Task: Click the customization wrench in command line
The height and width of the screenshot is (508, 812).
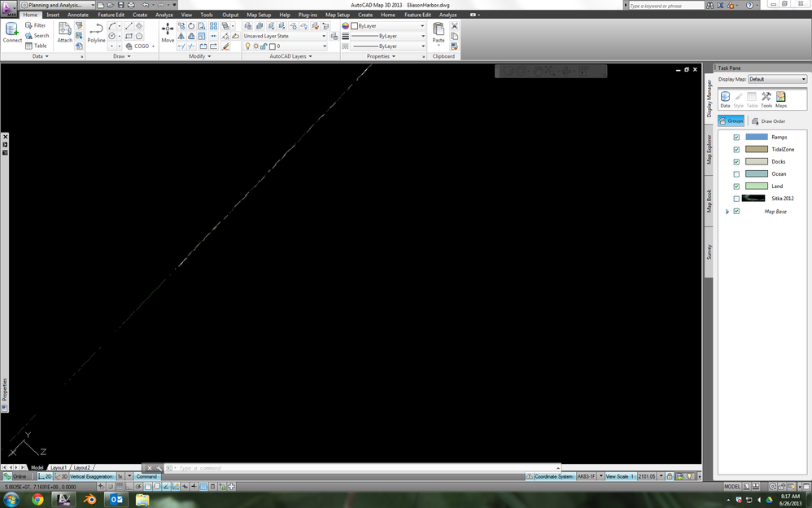Action: [159, 467]
